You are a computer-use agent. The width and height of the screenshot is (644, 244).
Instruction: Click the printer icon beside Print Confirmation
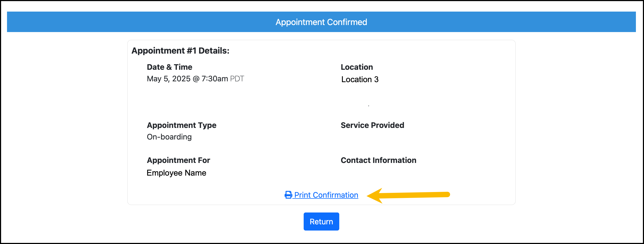(288, 195)
